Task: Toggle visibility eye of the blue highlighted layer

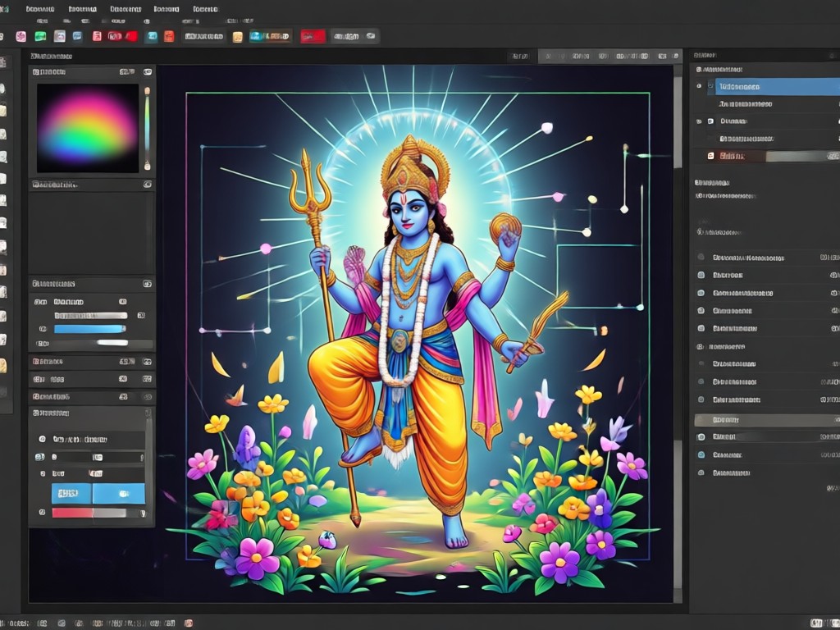Action: (x=699, y=86)
